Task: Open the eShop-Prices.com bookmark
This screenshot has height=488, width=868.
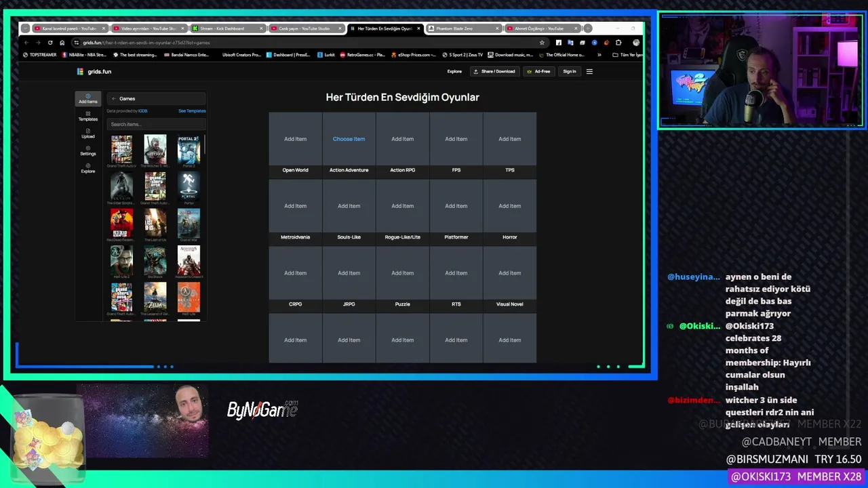Action: click(x=413, y=55)
